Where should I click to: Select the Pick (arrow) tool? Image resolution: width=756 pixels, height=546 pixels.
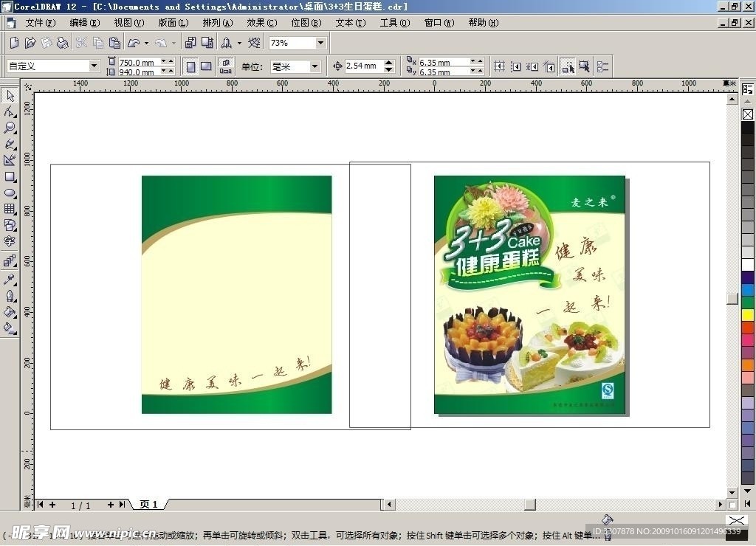pyautogui.click(x=10, y=96)
